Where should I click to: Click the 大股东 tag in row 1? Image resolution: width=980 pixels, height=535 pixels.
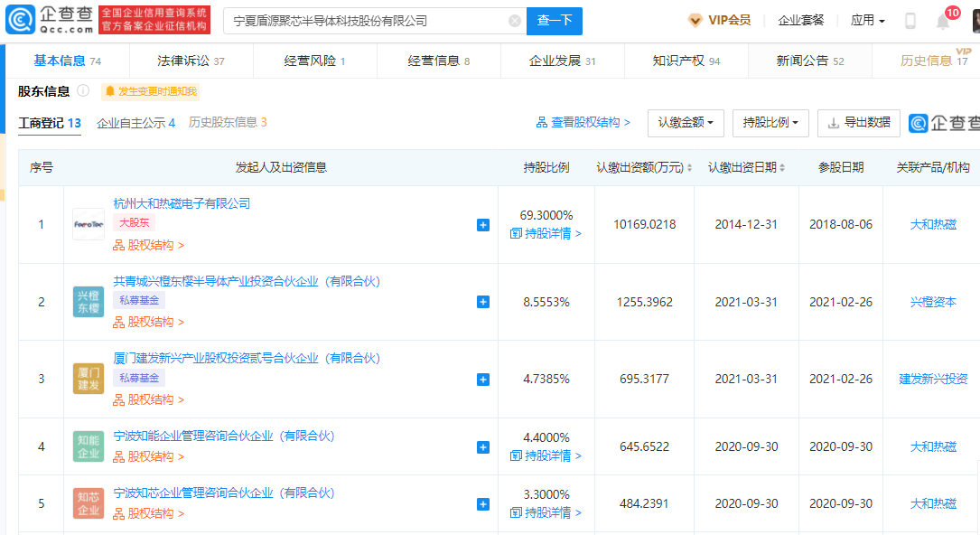point(134,222)
